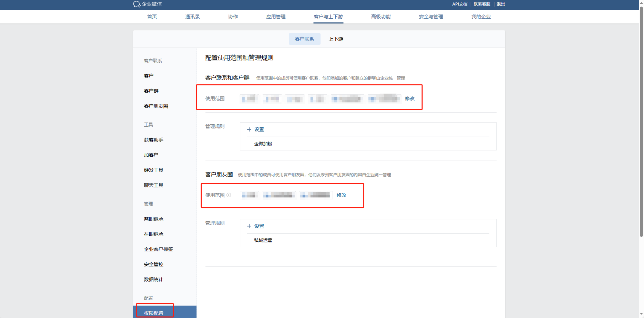
Task: Open 安全管控 in the sidebar
Action: pyautogui.click(x=154, y=264)
